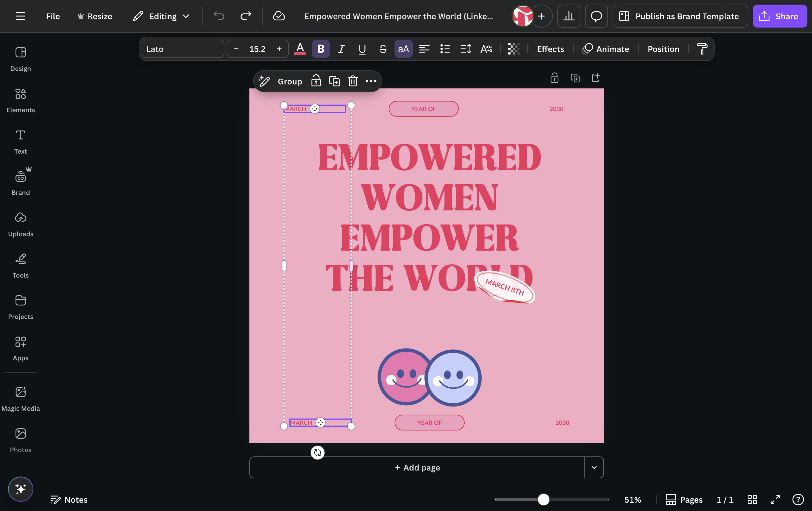Open the File menu
This screenshot has height=511, width=812.
(x=53, y=16)
